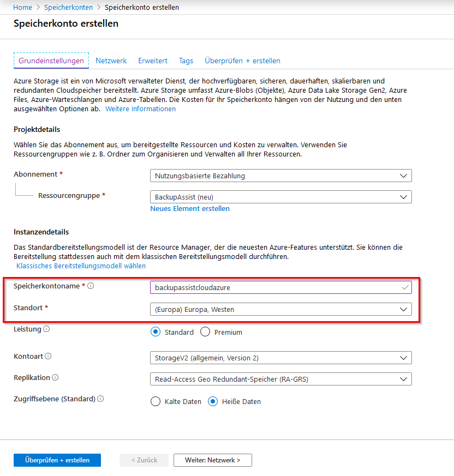
Task: Click the Weiter: Netzwerk button
Action: (x=213, y=460)
